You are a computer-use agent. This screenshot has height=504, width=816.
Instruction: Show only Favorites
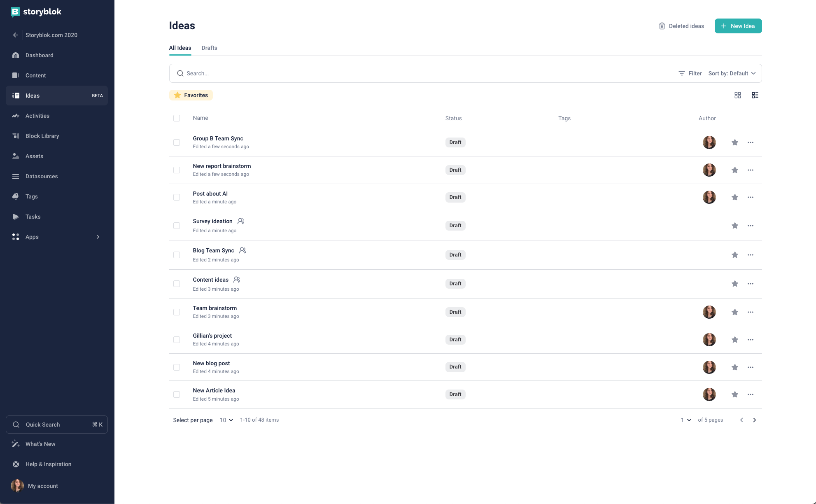click(x=191, y=95)
